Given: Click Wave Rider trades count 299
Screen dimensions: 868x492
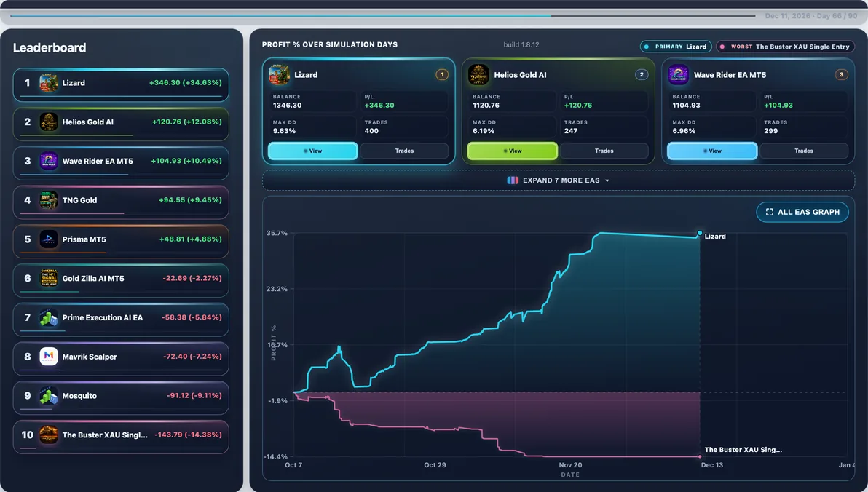Looking at the screenshot, I should [771, 131].
